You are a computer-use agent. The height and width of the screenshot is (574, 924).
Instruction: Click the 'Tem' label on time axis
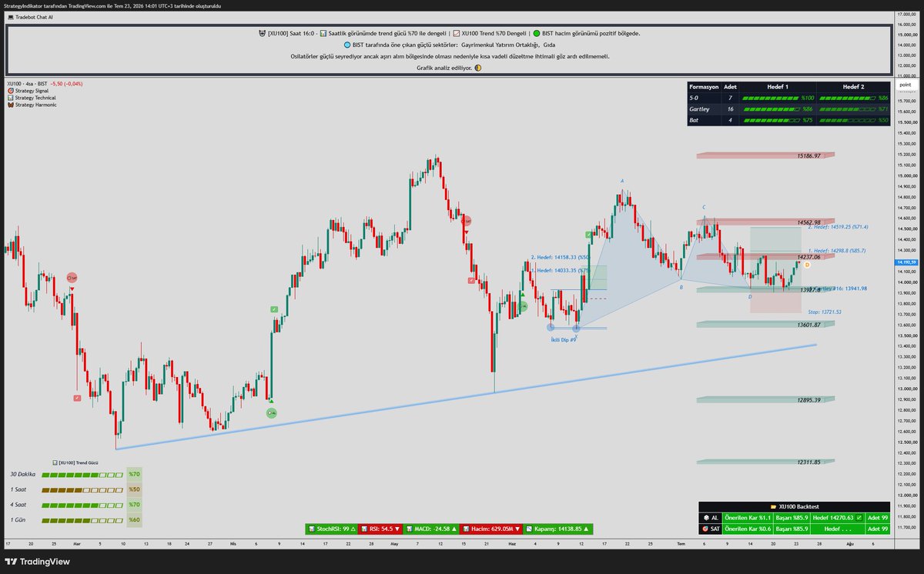tap(681, 543)
